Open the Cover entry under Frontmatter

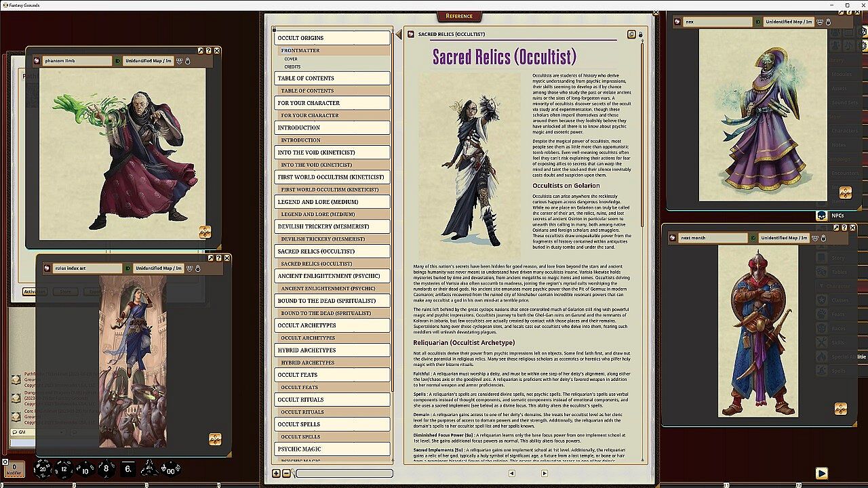coord(291,59)
